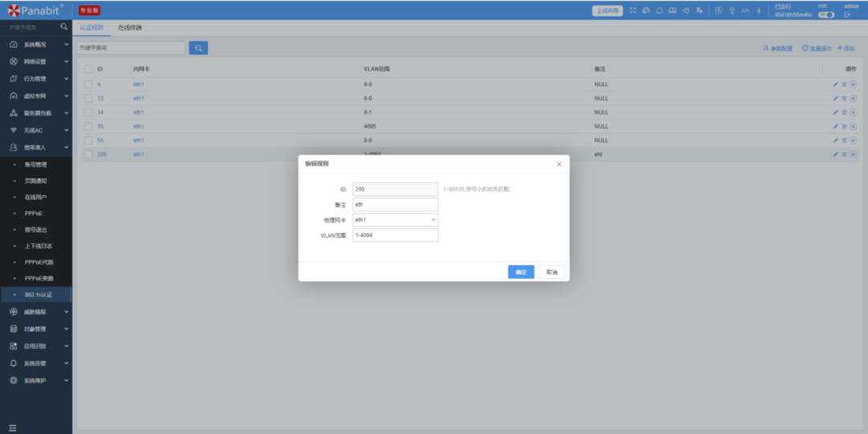Open 批量操作 above the table
This screenshot has width=868, height=434.
[x=817, y=49]
